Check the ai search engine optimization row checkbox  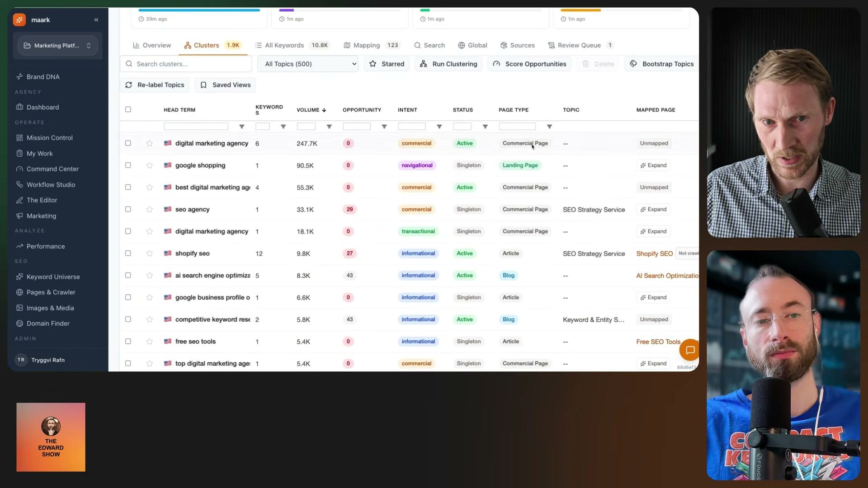128,275
